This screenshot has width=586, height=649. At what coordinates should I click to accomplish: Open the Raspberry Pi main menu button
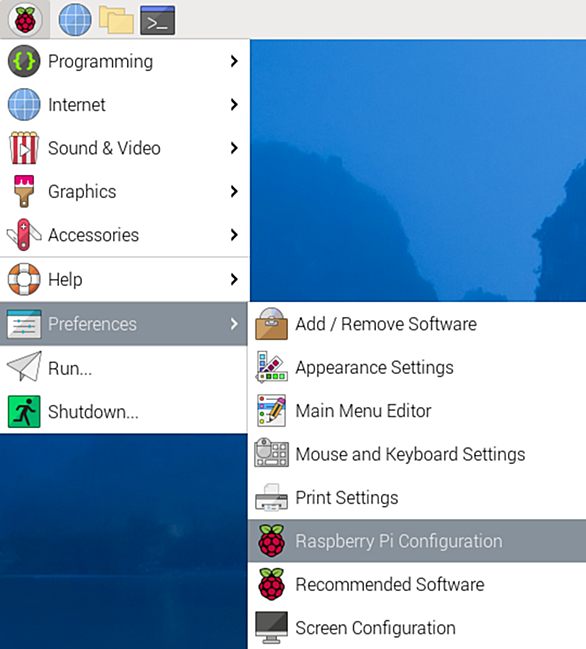pos(25,19)
